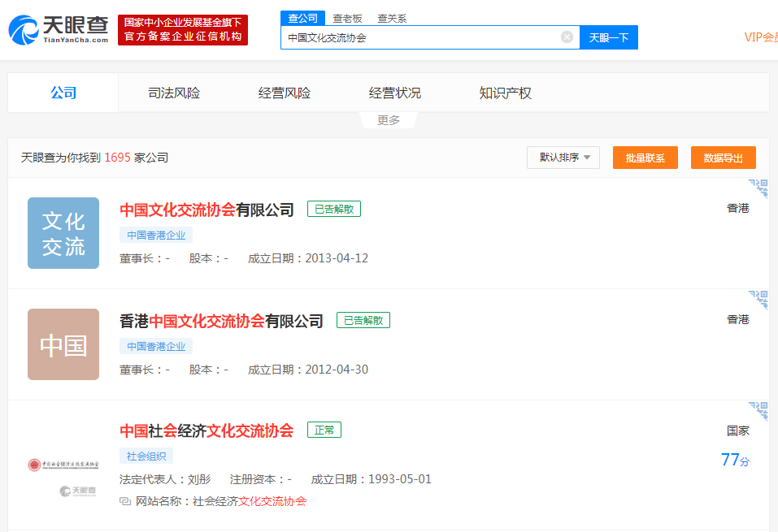Screen dimensions: 778x532
Task: Click 成立日期：2012-04-30 text
Action: (x=307, y=370)
